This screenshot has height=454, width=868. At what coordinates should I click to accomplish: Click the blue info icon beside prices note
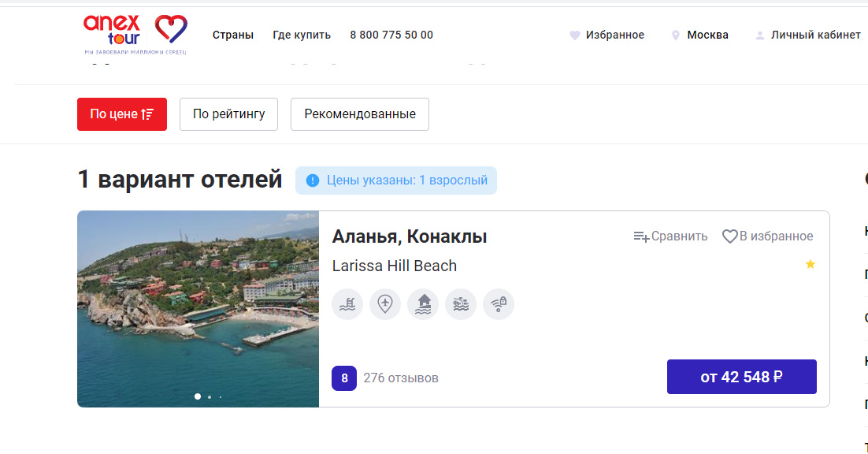point(313,180)
